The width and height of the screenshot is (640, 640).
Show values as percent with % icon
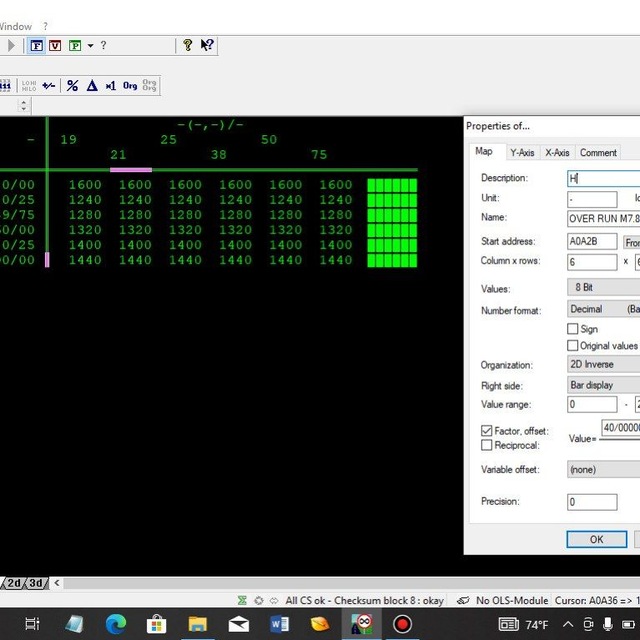72,86
